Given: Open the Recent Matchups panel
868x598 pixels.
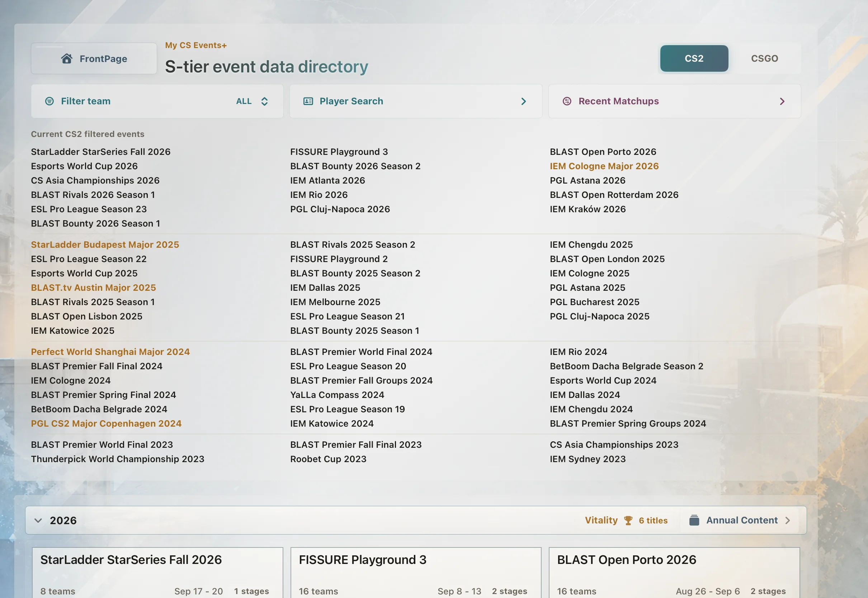Looking at the screenshot, I should pyautogui.click(x=675, y=101).
